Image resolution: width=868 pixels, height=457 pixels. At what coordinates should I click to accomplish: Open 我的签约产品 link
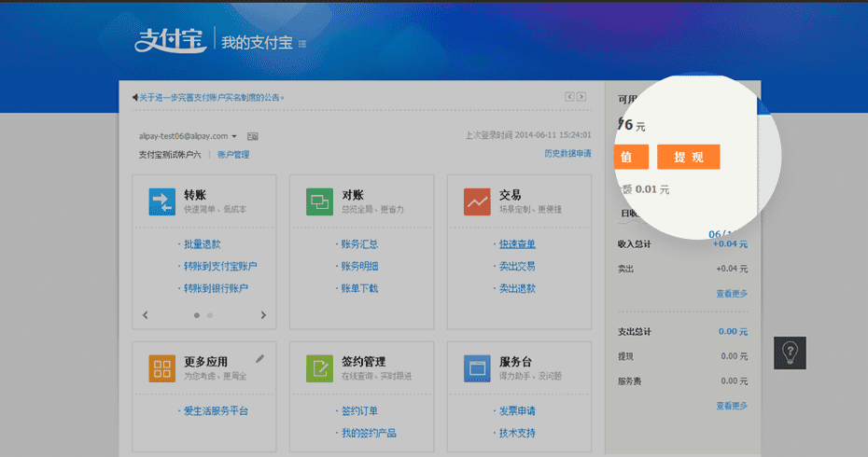369,433
